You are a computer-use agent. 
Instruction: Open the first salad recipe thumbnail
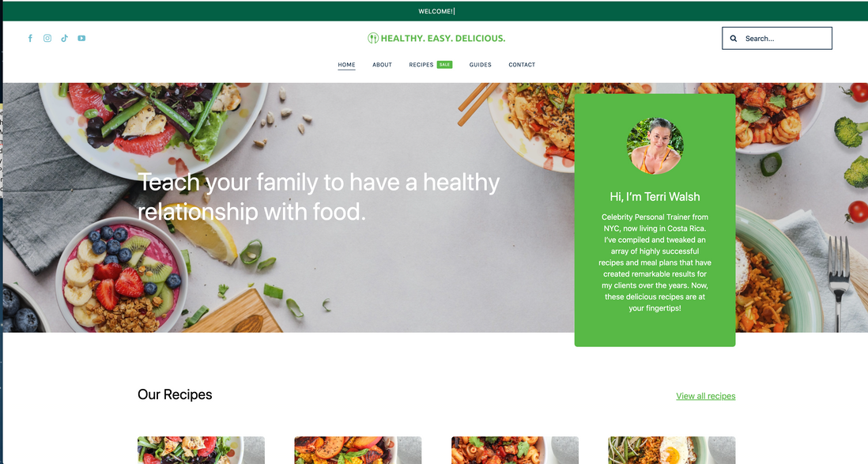pos(201,450)
